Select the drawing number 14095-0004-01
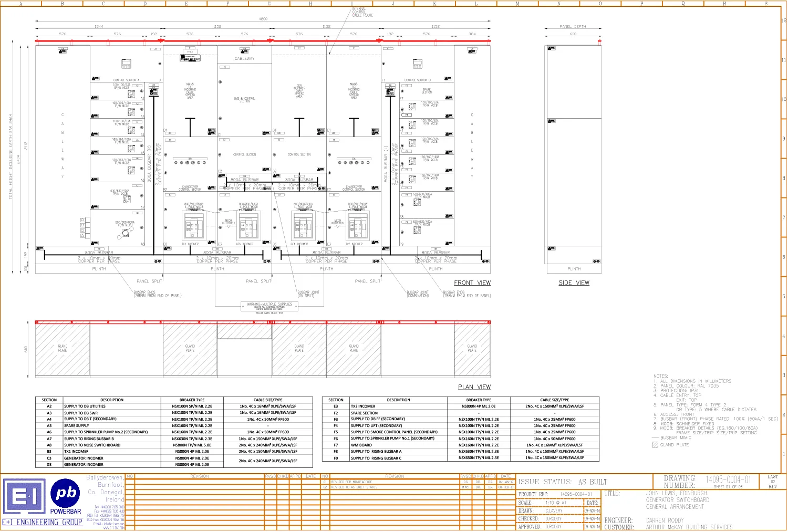This screenshot has width=788, height=532. click(x=728, y=479)
